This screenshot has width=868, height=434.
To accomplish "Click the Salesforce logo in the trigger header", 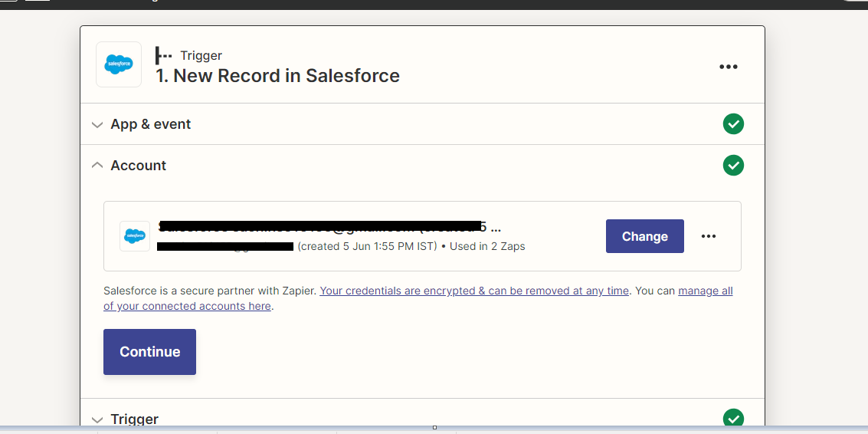I will (x=119, y=64).
